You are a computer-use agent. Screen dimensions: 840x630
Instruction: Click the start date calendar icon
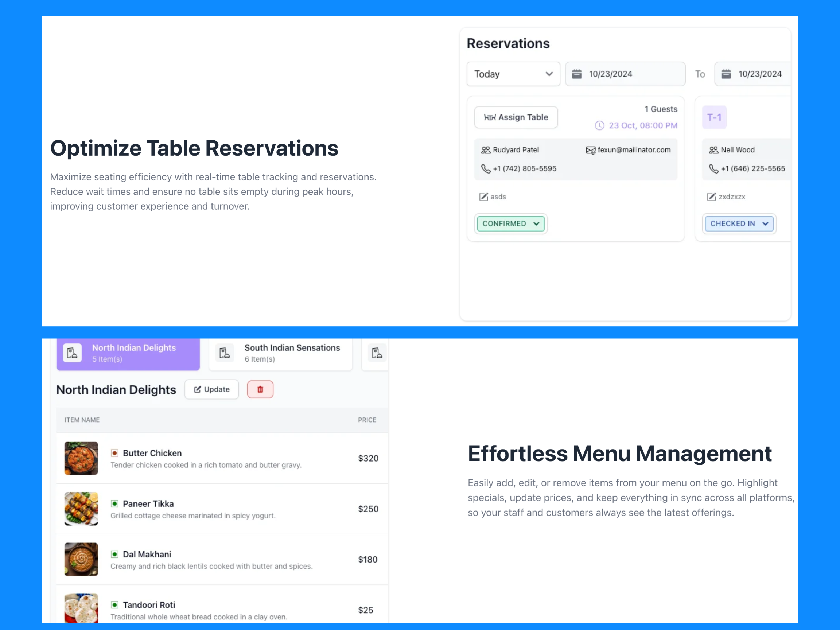(576, 74)
